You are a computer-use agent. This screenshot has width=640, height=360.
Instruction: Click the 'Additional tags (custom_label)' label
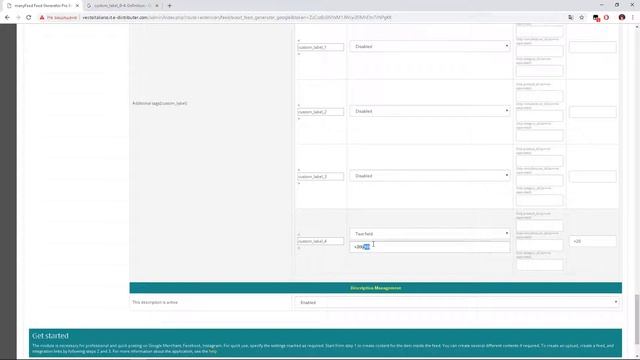(x=160, y=103)
